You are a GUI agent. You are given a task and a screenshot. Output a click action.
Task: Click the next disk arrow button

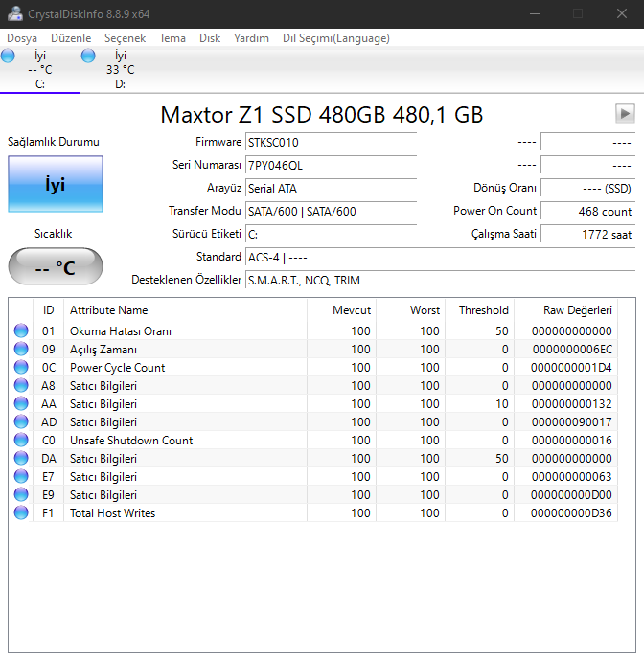625,114
